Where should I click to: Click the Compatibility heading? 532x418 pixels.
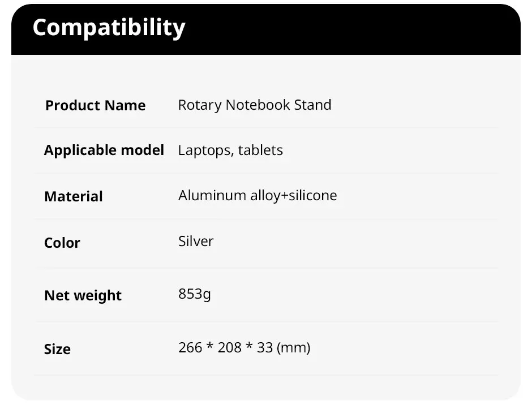(x=109, y=28)
